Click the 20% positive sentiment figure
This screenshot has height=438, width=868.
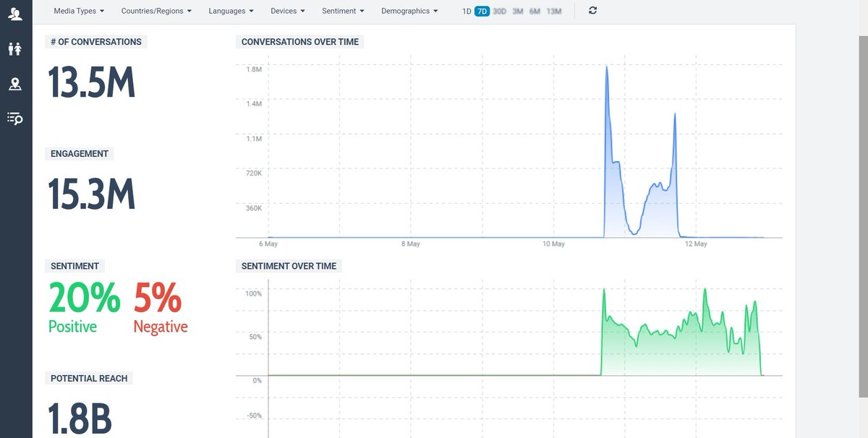84,298
